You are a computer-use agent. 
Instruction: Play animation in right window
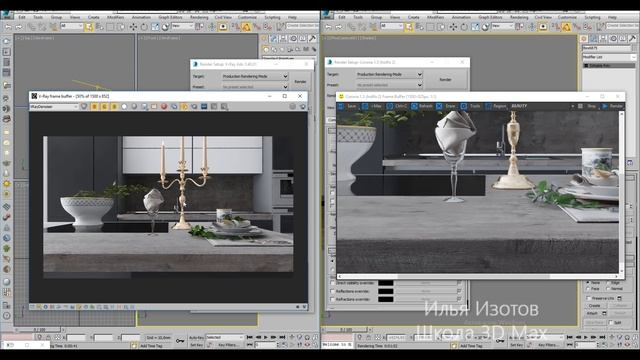(x=586, y=338)
